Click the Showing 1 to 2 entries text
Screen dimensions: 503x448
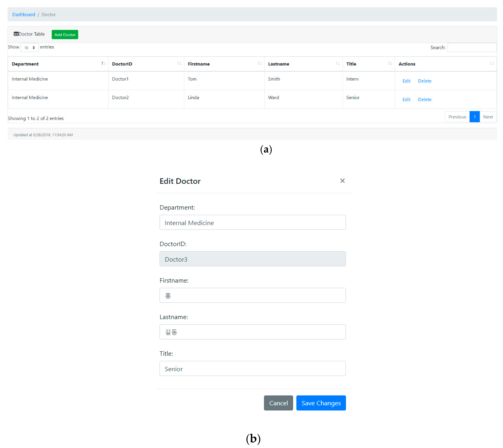point(36,118)
